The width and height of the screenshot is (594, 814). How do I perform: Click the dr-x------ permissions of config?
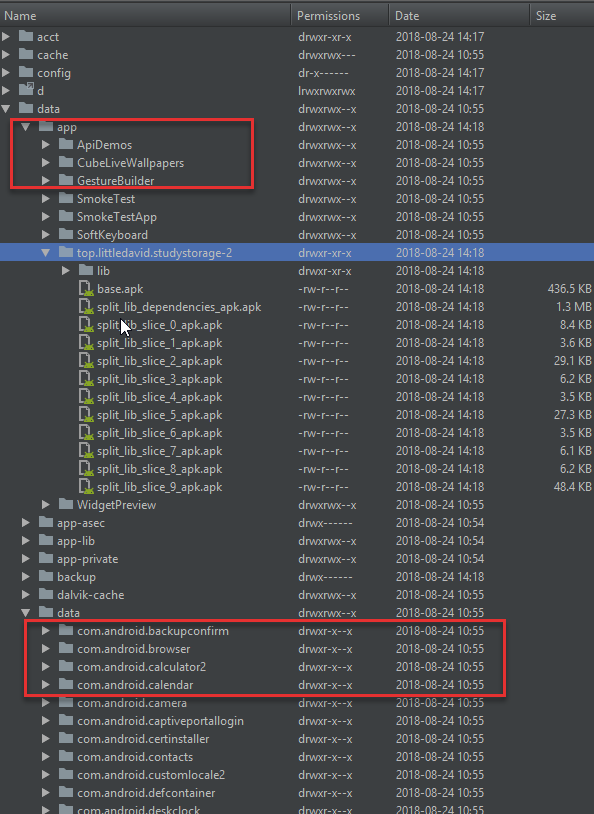(x=323, y=73)
